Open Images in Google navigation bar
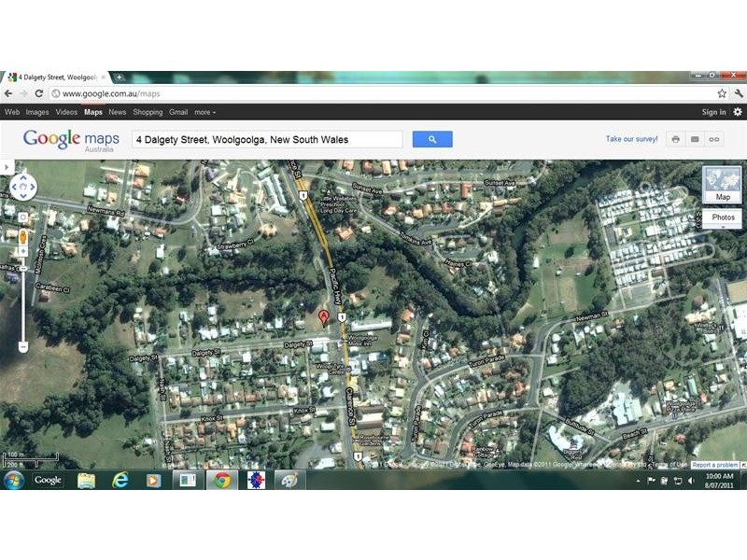Viewport: 747px width, 560px height. pyautogui.click(x=37, y=112)
